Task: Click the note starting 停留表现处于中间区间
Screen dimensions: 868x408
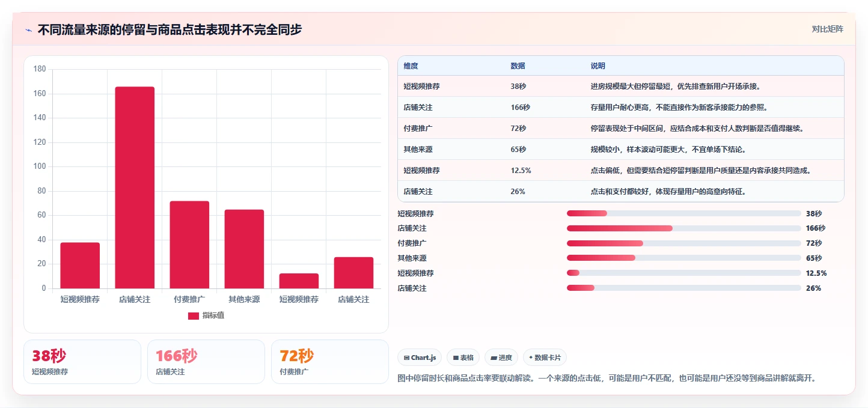Action: [697, 129]
